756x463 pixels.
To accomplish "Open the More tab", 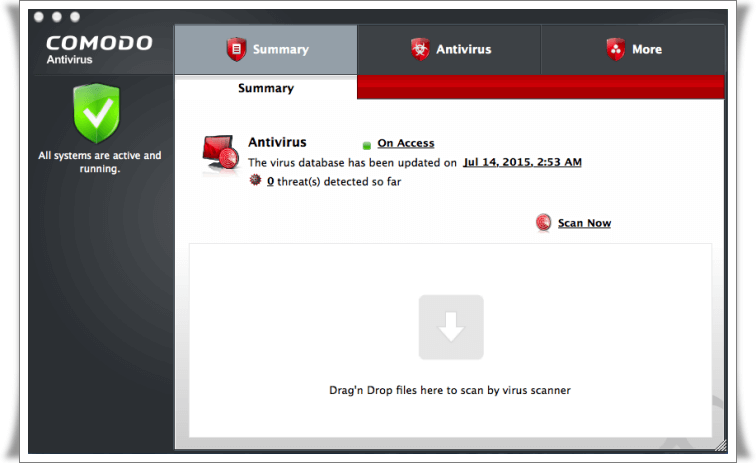I will [633, 49].
